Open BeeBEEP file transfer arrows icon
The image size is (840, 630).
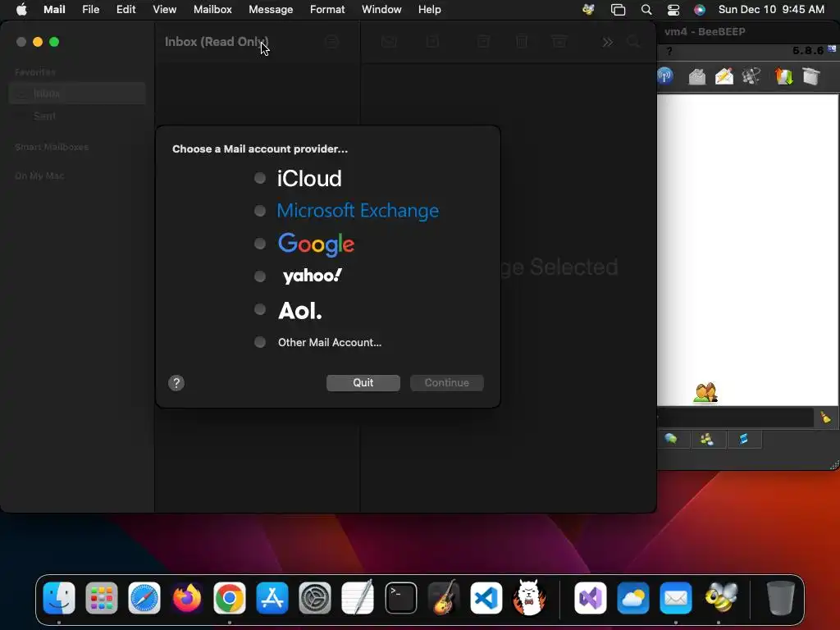[x=783, y=76]
